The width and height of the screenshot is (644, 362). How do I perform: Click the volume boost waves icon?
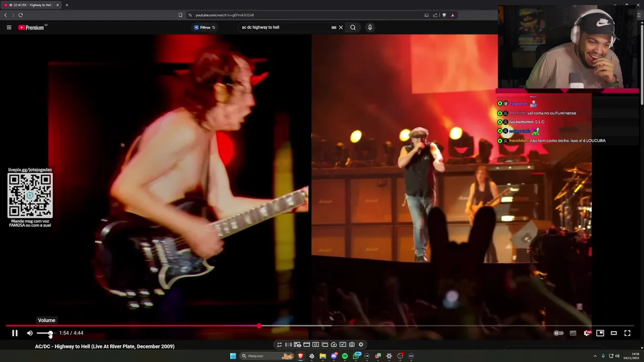pos(288,344)
